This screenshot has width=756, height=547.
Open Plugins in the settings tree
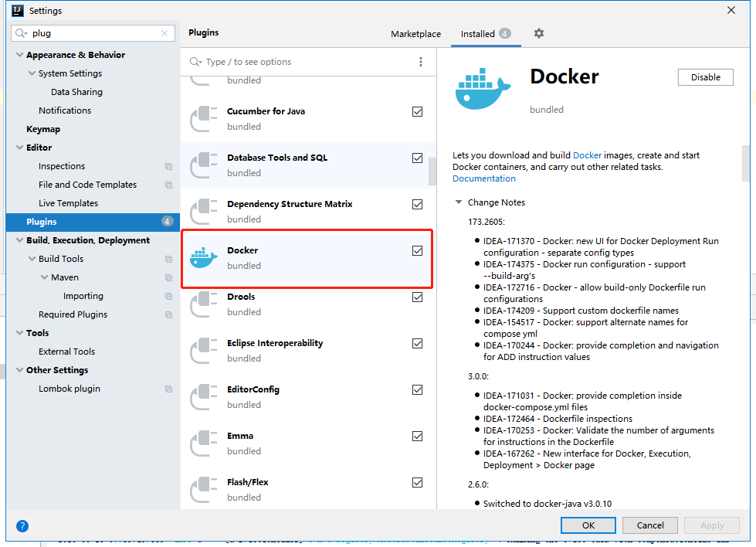point(93,222)
